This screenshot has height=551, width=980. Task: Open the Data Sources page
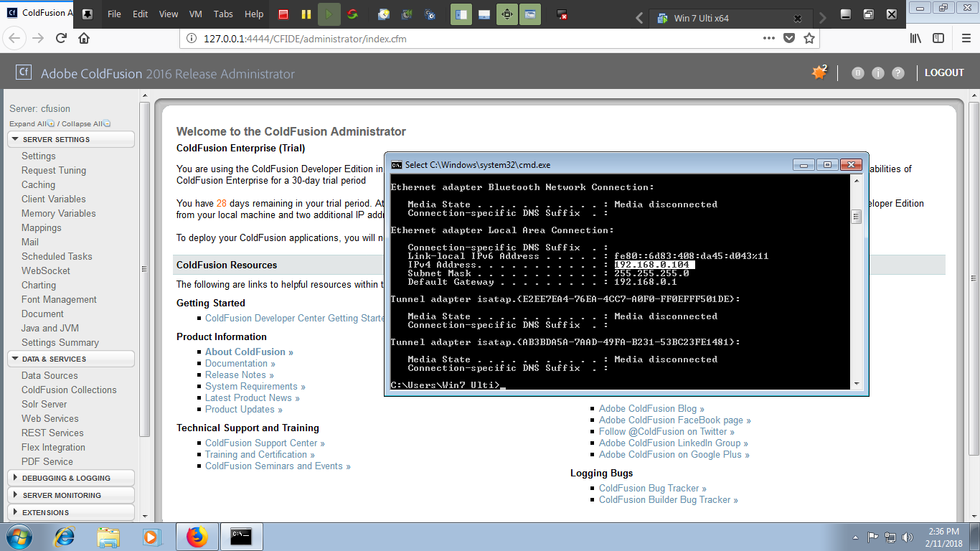coord(50,375)
